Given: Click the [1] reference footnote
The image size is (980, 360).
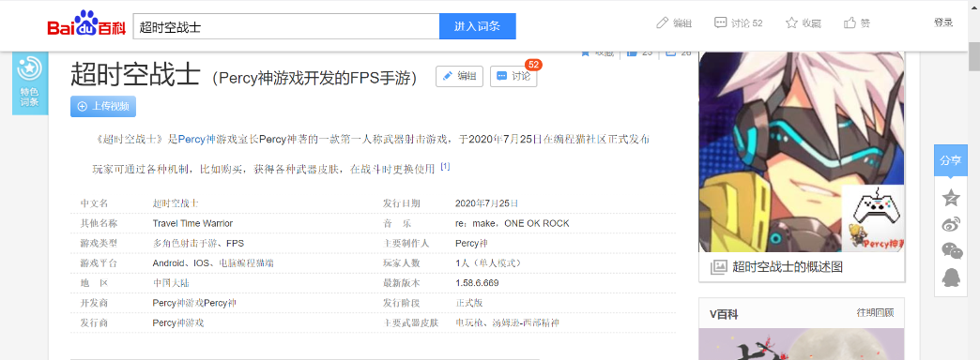Looking at the screenshot, I should (445, 167).
